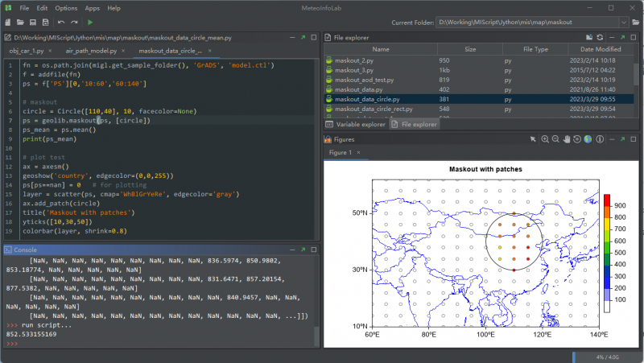Click the Undo arrow in the toolbar

(x=60, y=22)
